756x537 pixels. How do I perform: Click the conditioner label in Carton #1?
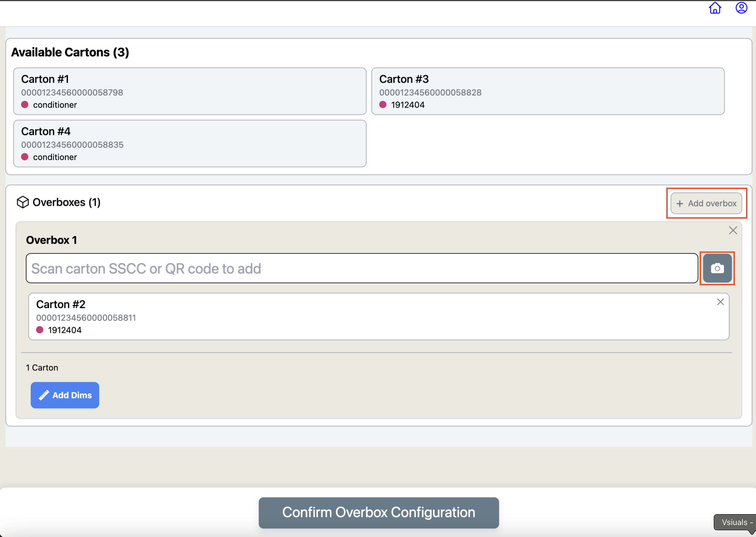coord(55,105)
